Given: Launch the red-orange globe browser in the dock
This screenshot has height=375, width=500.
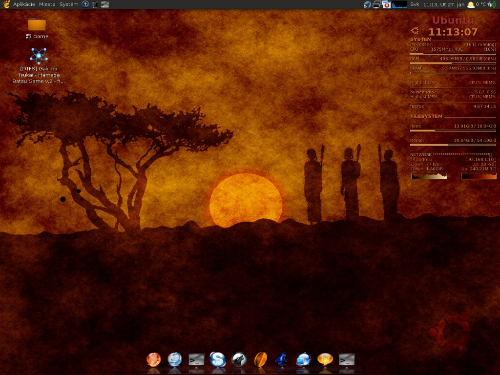Looking at the screenshot, I should click(x=154, y=360).
